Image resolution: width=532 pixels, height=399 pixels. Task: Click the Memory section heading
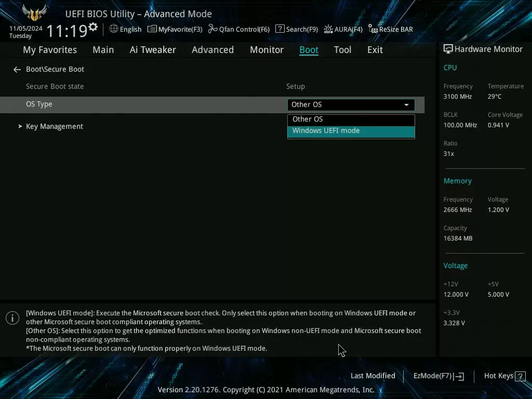point(457,181)
